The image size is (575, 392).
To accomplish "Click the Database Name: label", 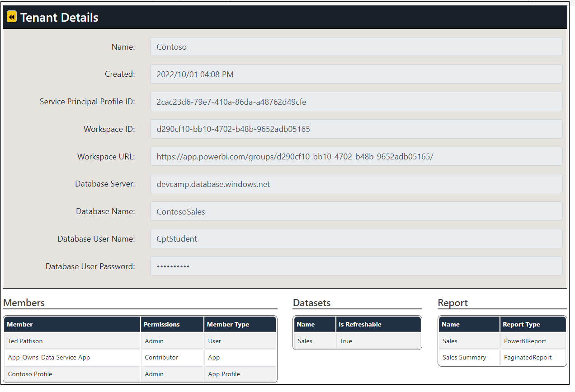I will pyautogui.click(x=105, y=211).
